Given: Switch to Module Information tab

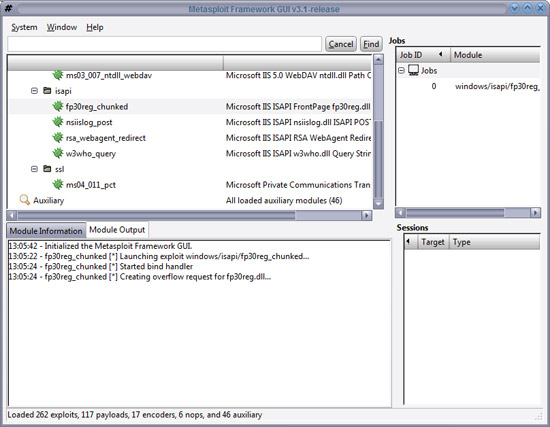Looking at the screenshot, I should (46, 231).
